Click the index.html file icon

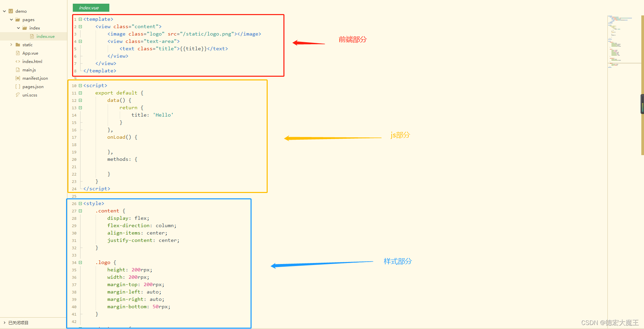18,62
